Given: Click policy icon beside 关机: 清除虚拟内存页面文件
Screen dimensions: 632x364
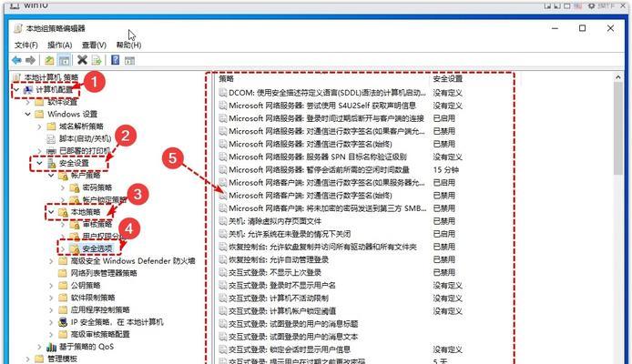Looking at the screenshot, I should pyautogui.click(x=223, y=221).
